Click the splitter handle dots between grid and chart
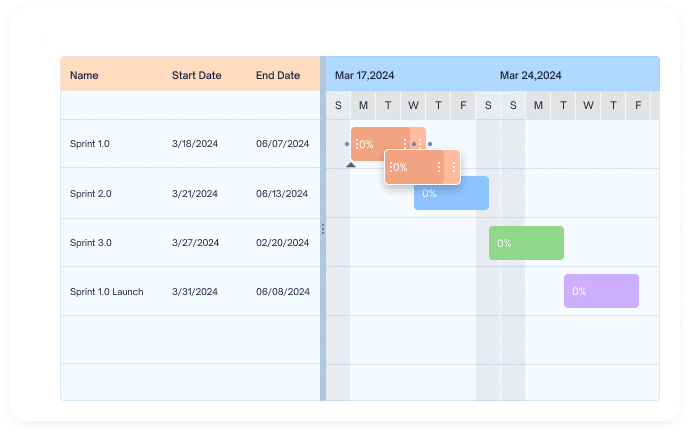The image size is (690, 435). (323, 229)
